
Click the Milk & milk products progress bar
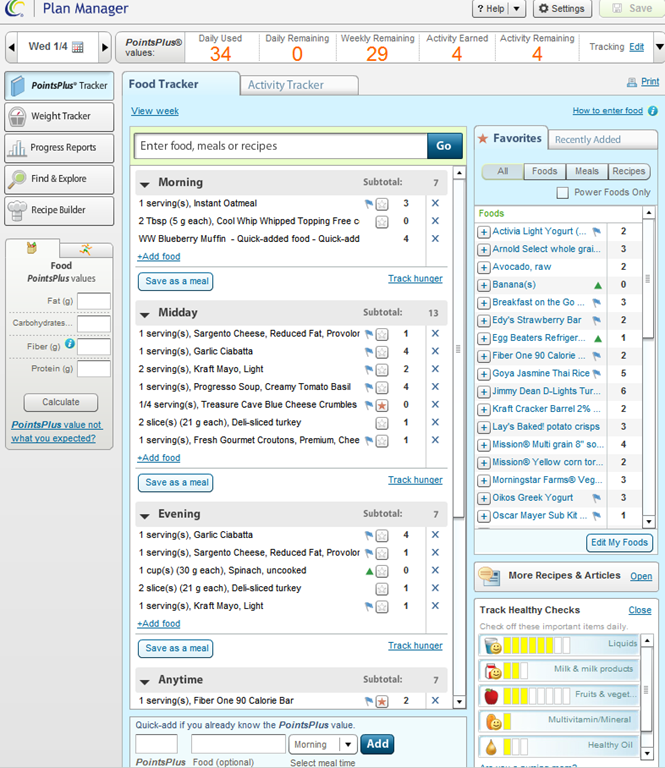(x=516, y=671)
